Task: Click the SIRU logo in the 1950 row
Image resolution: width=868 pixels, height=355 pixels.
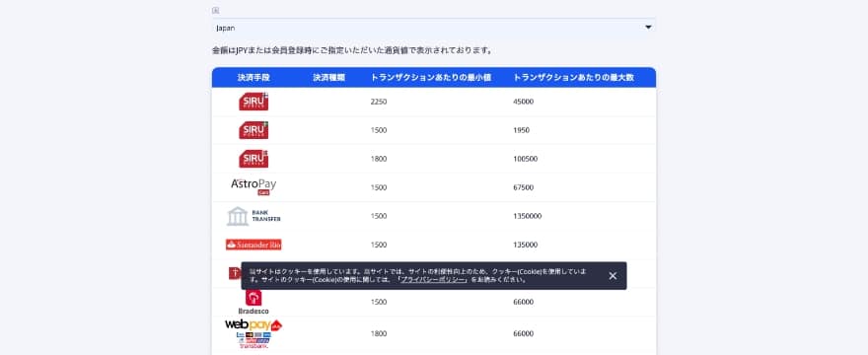Action: 253,130
